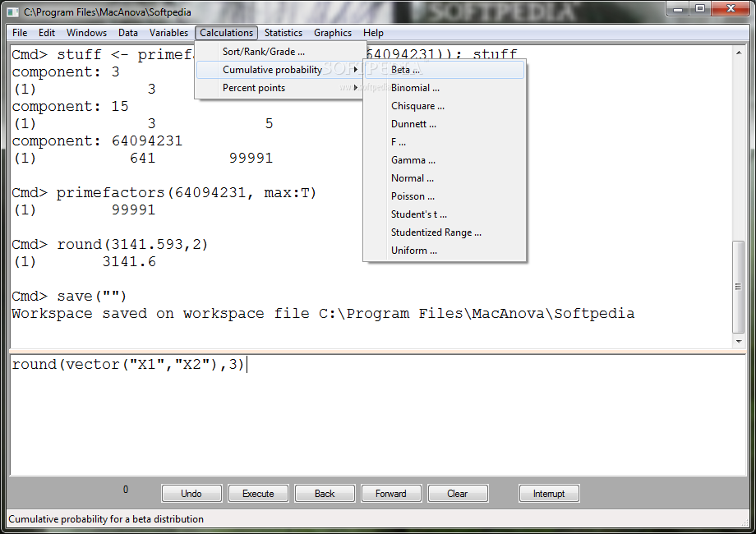The height and width of the screenshot is (534, 756).
Task: Select Beta cumulative probability
Action: click(445, 70)
